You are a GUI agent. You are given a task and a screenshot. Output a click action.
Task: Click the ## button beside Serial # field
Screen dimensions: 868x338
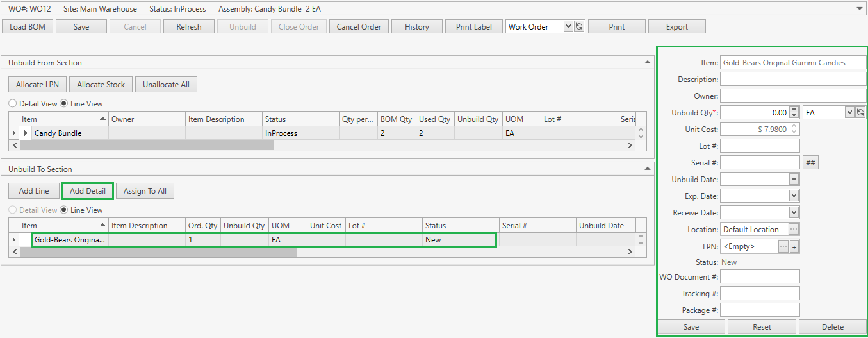(x=810, y=163)
